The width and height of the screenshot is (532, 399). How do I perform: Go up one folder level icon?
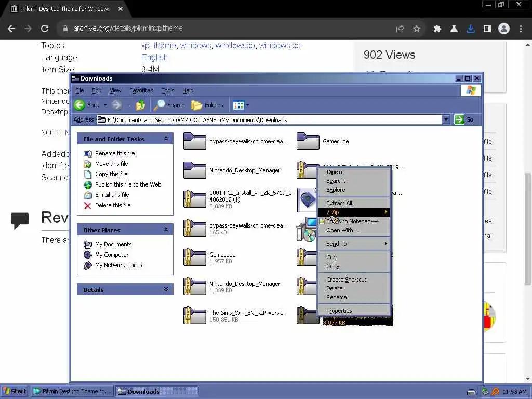[x=140, y=105]
